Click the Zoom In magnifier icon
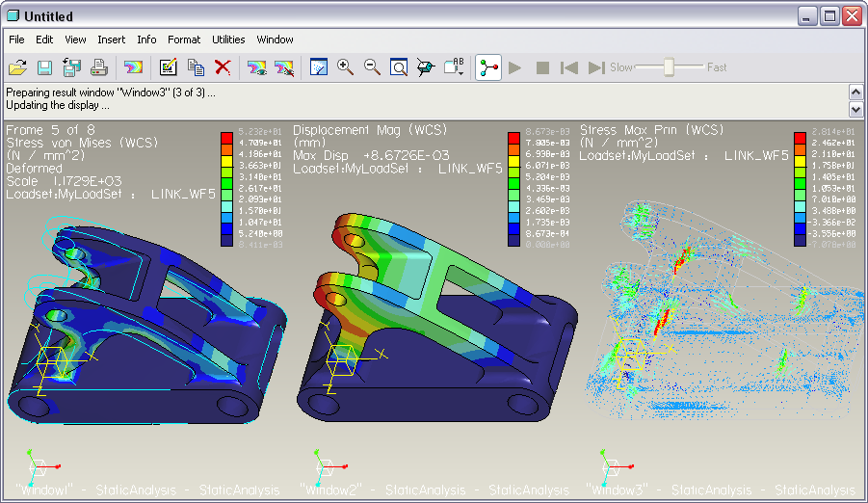This screenshot has height=503, width=868. click(346, 67)
